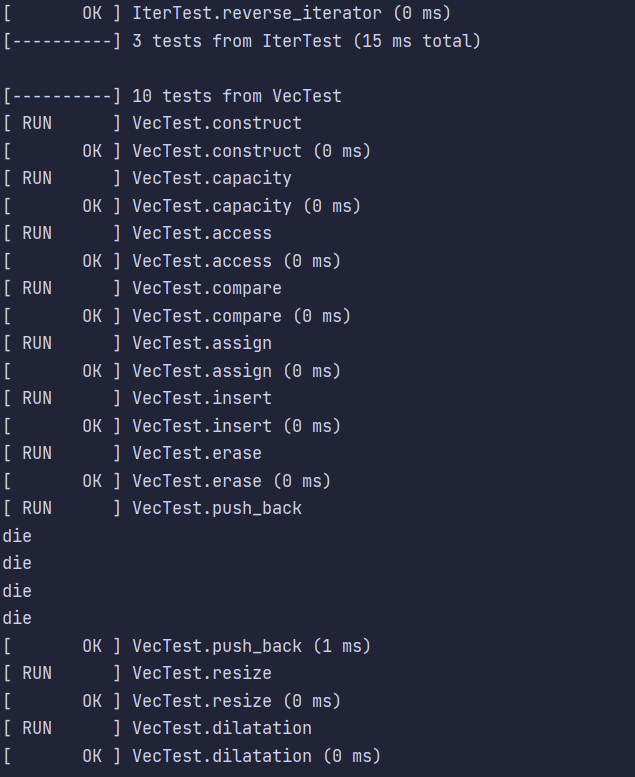Select the VecTest.push_back (1 ms) result
635x777 pixels.
pos(187,646)
